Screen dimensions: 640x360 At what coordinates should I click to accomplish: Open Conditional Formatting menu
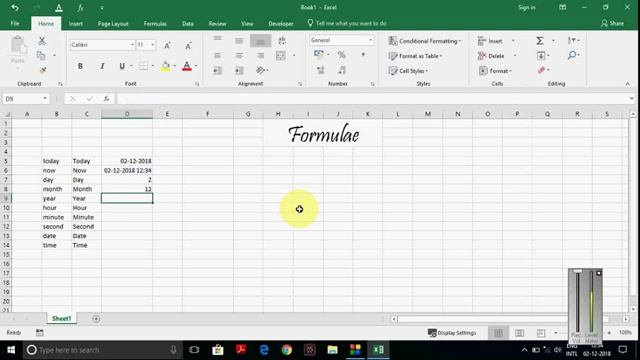pyautogui.click(x=424, y=41)
